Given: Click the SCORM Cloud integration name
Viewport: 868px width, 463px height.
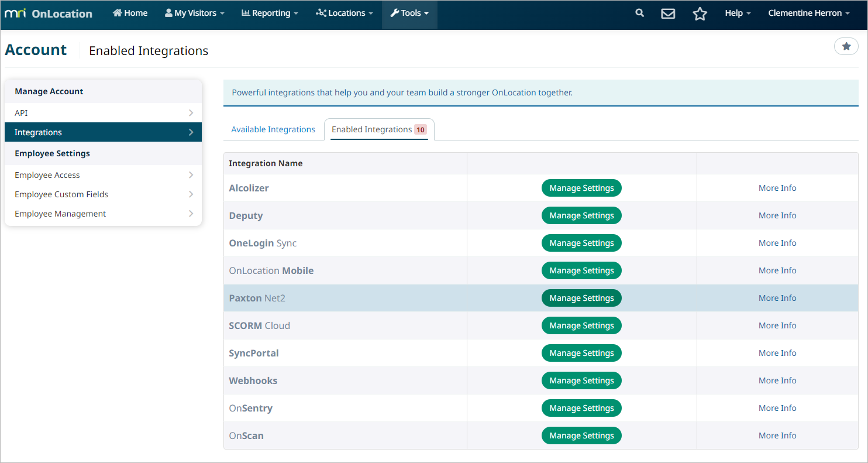Looking at the screenshot, I should (260, 325).
